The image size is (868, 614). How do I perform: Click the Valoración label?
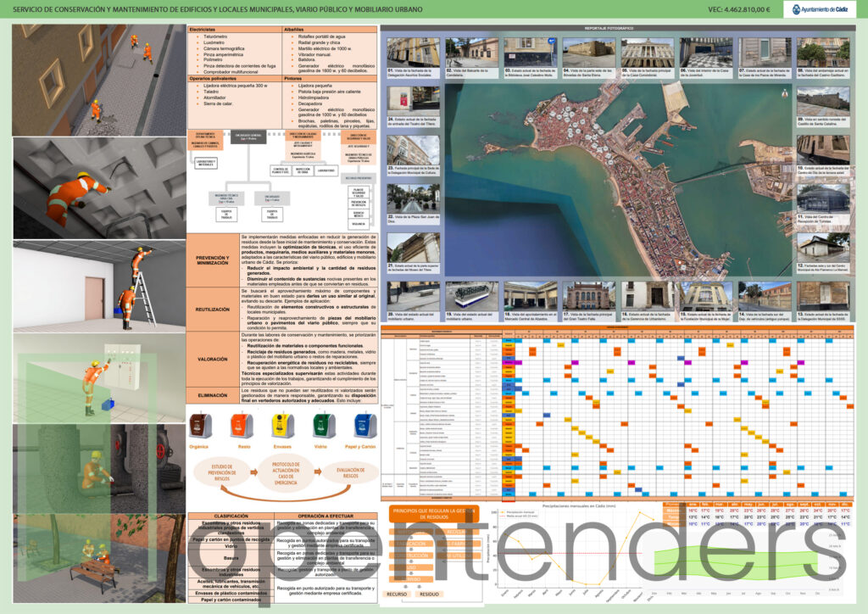coord(213,360)
